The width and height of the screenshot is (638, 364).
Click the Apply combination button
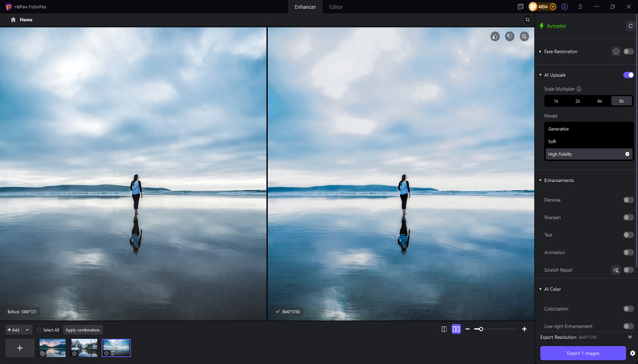83,330
